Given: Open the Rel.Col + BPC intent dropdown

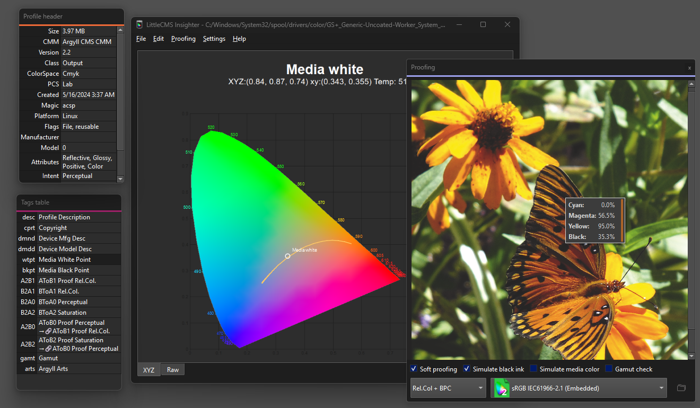Looking at the screenshot, I should [448, 388].
